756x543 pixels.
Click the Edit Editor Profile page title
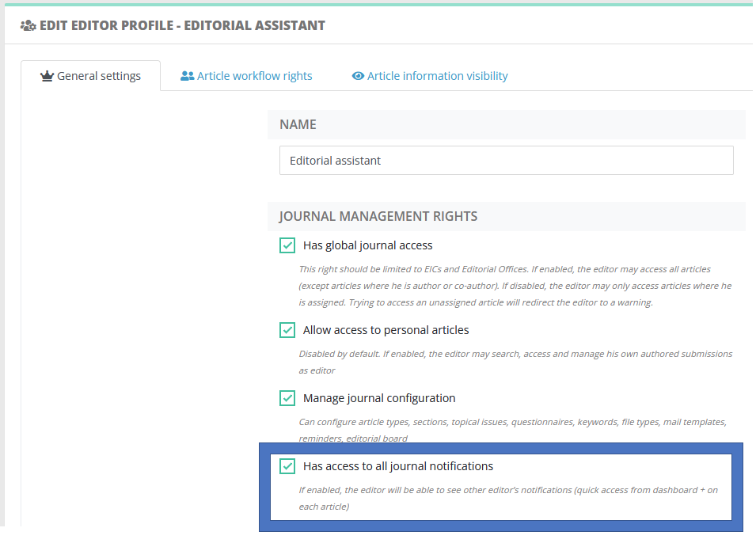pyautogui.click(x=182, y=25)
